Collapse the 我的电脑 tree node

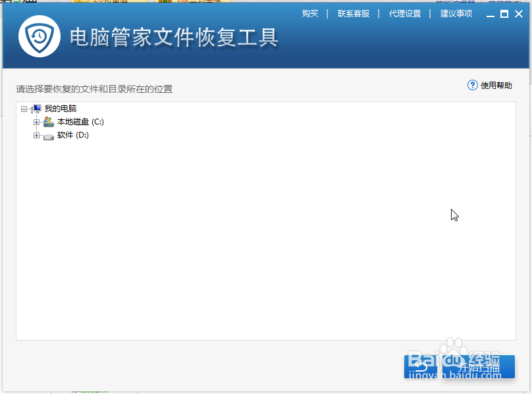pos(24,109)
